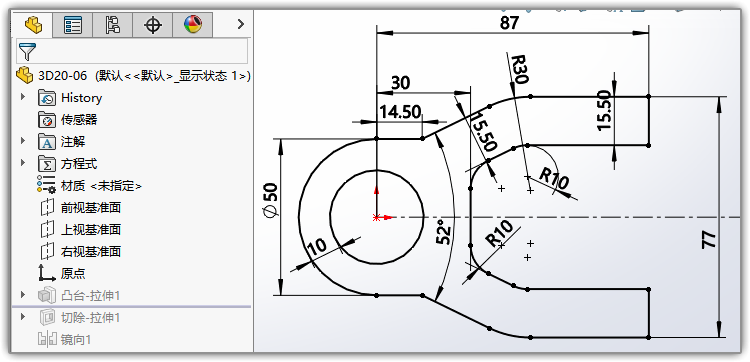Click the 切除-拉伸1 cut icon
The height and width of the screenshot is (362, 750).
click(x=46, y=317)
